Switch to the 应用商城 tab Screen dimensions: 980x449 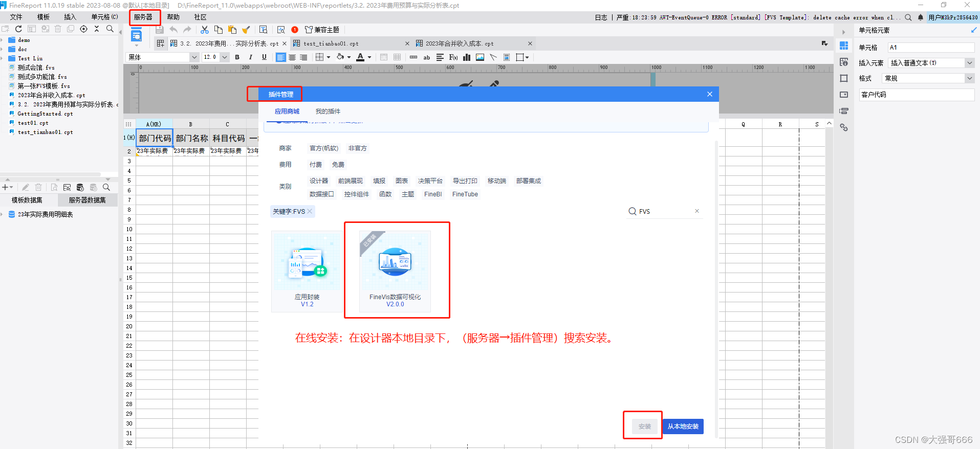(287, 111)
